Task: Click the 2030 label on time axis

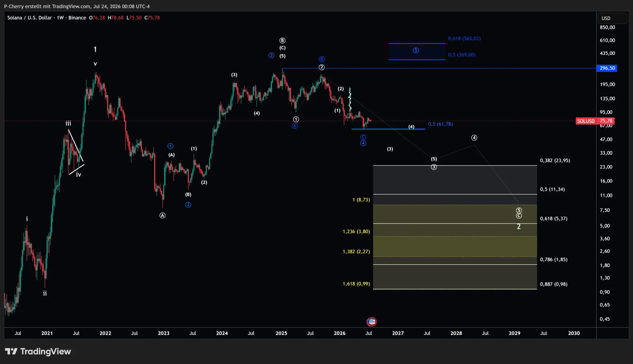Action: (574, 333)
